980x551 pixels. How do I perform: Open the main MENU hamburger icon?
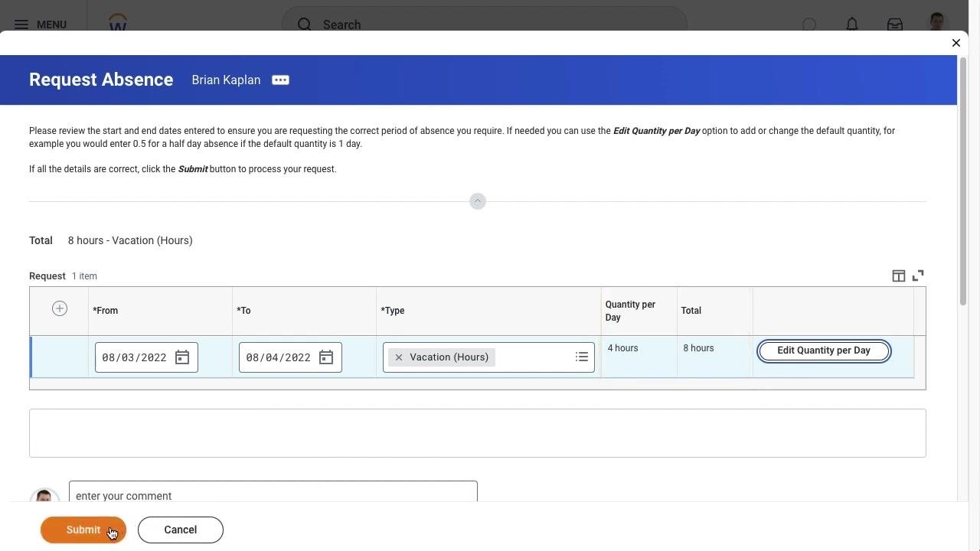21,24
